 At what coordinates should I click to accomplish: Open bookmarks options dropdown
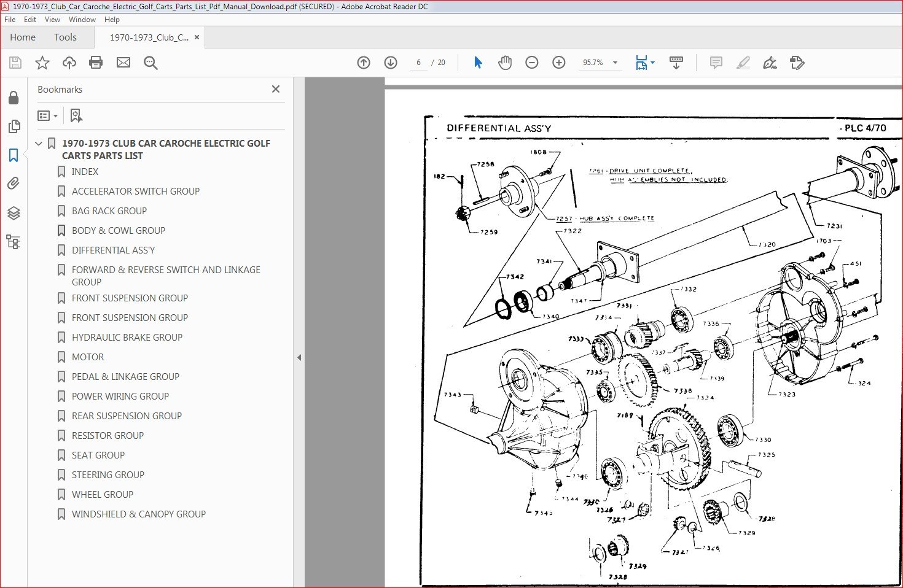point(47,115)
